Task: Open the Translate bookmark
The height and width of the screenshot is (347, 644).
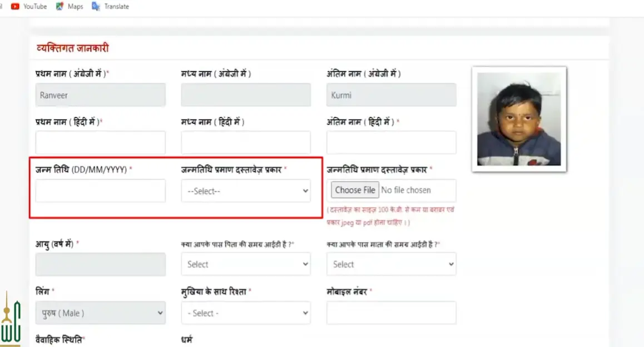Action: 111,6
